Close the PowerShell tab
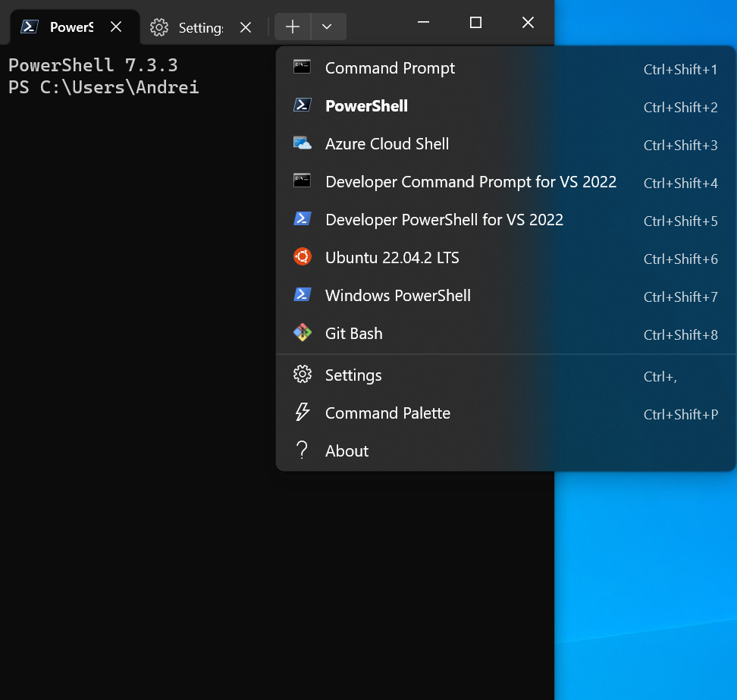Image resolution: width=737 pixels, height=700 pixels. click(x=115, y=27)
